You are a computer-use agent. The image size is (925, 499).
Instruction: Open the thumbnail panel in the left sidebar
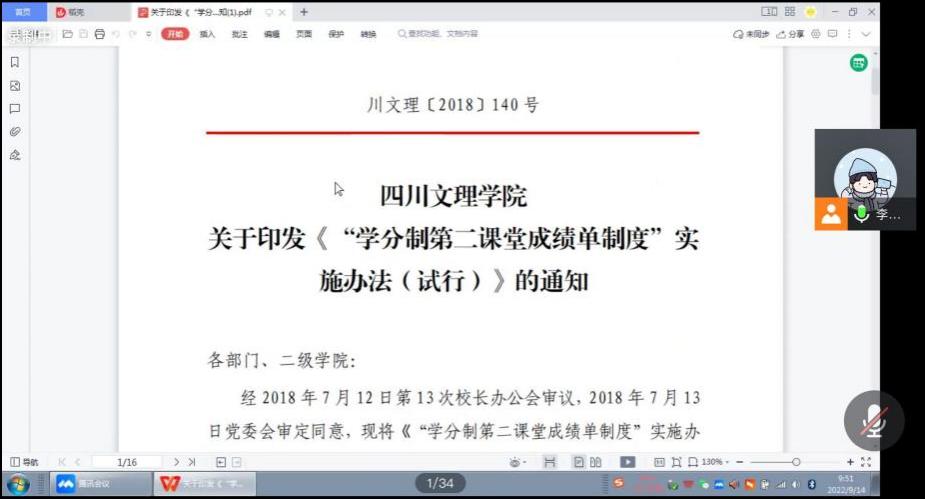[x=15, y=86]
